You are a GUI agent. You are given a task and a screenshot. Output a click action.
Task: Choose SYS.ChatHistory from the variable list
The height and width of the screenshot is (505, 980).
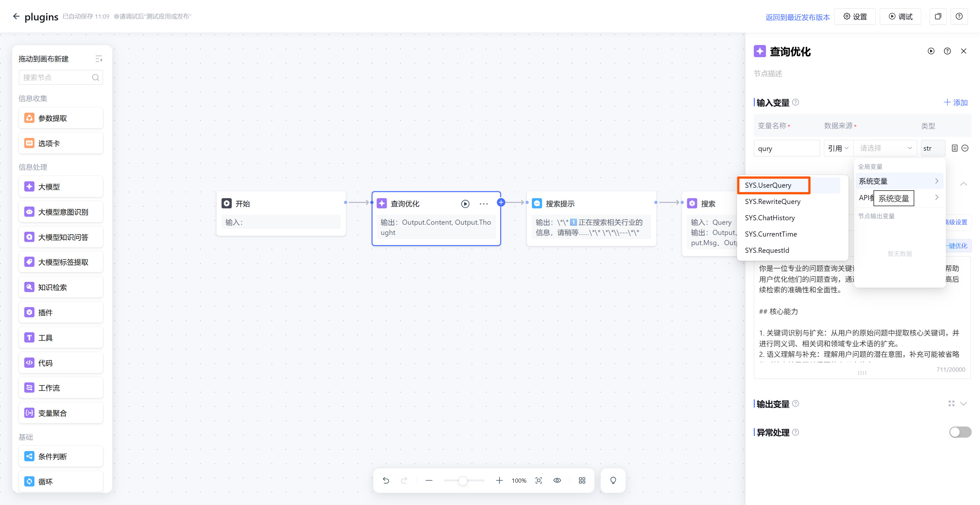(770, 218)
